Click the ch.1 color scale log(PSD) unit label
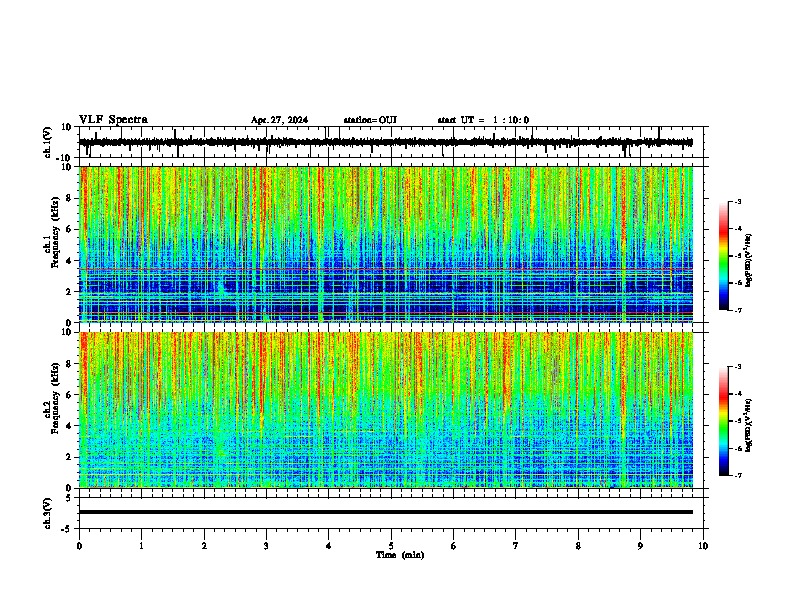792x612 pixels. coord(749,261)
